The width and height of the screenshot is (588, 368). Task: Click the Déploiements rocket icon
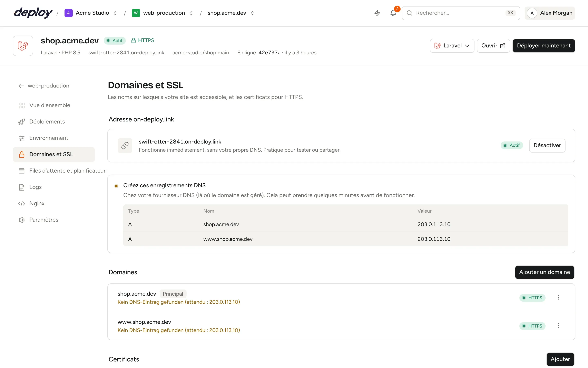(x=22, y=122)
